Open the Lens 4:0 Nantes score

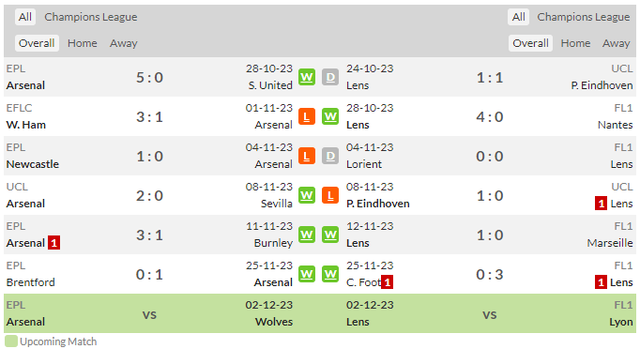point(490,117)
